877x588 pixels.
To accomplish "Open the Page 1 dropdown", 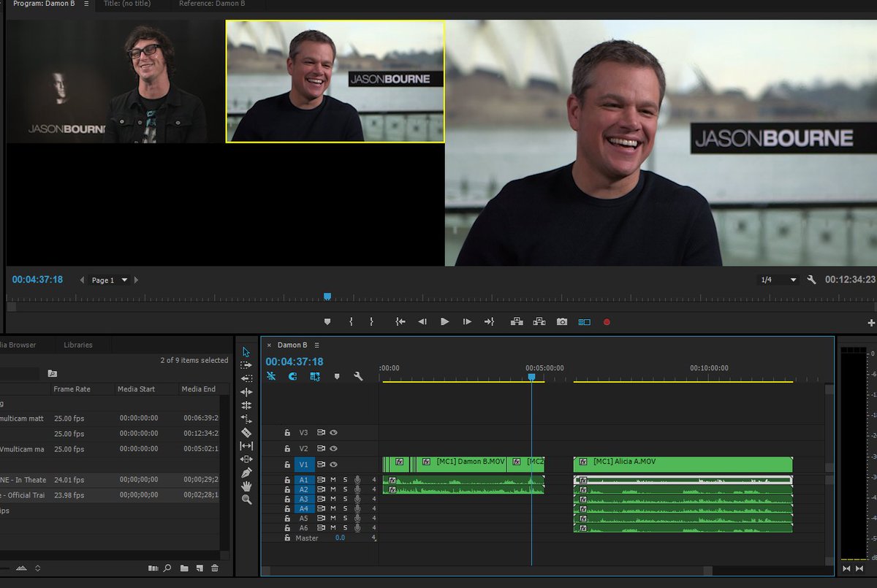I will [110, 280].
